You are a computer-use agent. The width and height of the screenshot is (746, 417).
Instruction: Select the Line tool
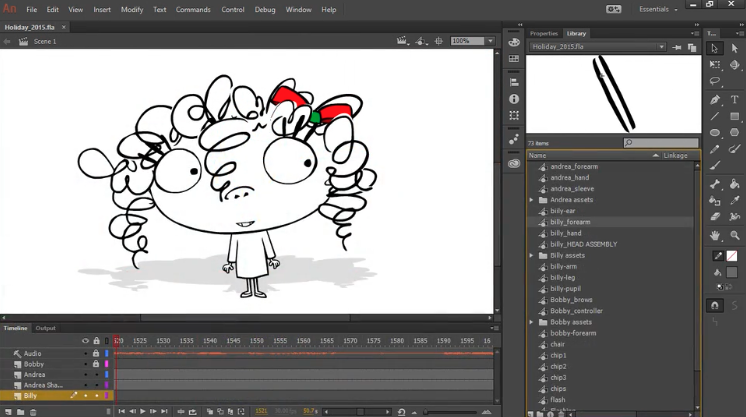715,116
